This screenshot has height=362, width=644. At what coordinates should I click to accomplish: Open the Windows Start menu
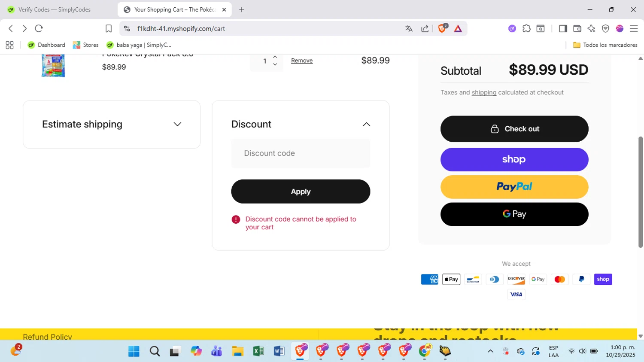pos(134,351)
